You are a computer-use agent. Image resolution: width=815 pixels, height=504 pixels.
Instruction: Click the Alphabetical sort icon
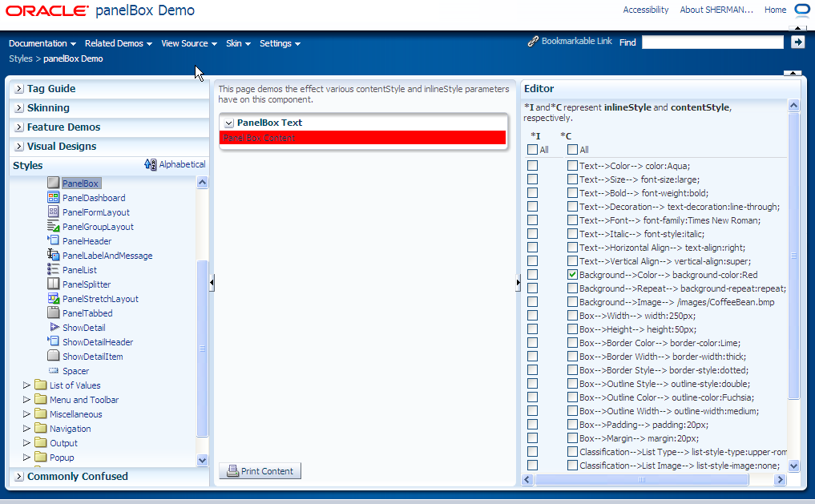click(x=150, y=165)
